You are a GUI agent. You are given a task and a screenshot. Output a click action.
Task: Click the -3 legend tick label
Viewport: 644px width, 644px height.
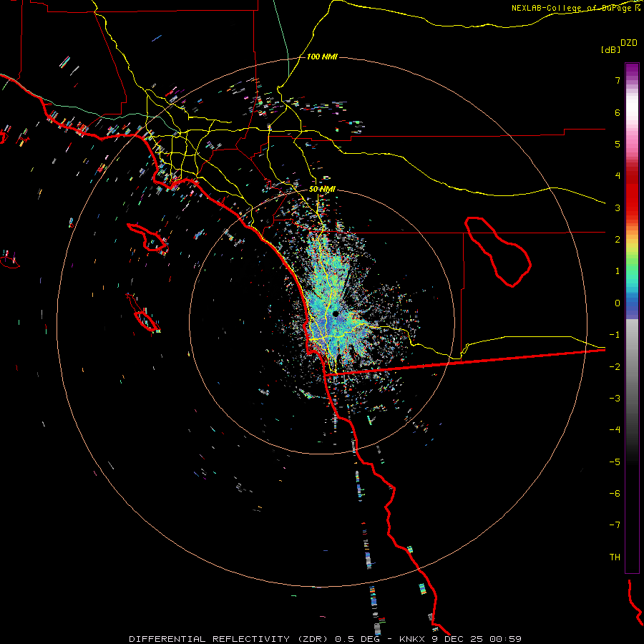[x=615, y=399]
